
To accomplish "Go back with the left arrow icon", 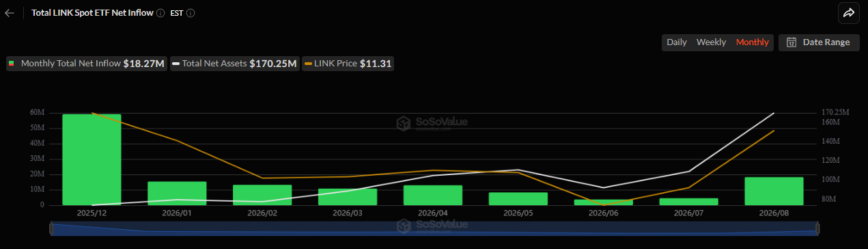I will pyautogui.click(x=9, y=13).
